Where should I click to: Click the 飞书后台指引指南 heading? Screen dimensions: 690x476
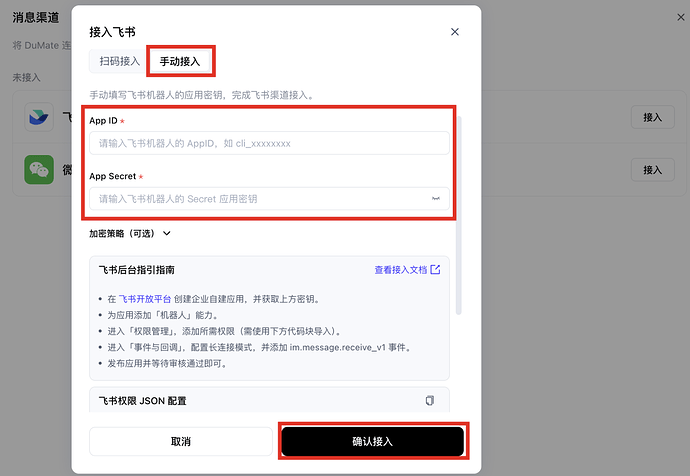(137, 270)
